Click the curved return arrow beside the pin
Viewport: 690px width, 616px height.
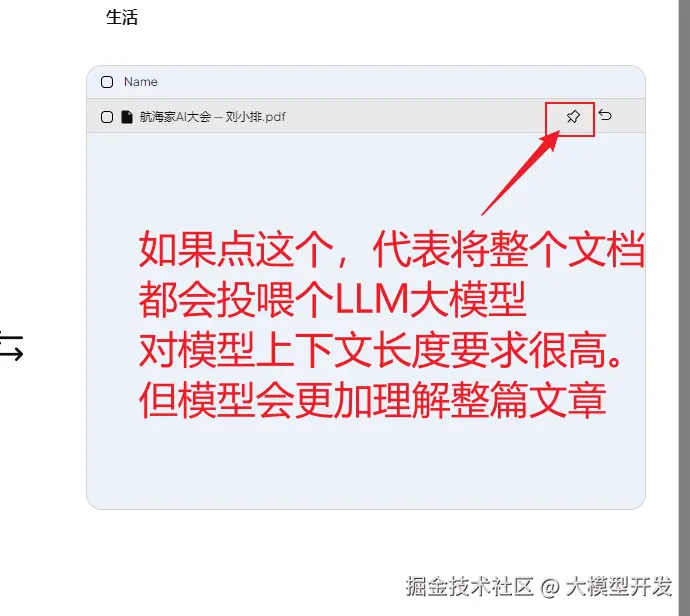[x=606, y=116]
